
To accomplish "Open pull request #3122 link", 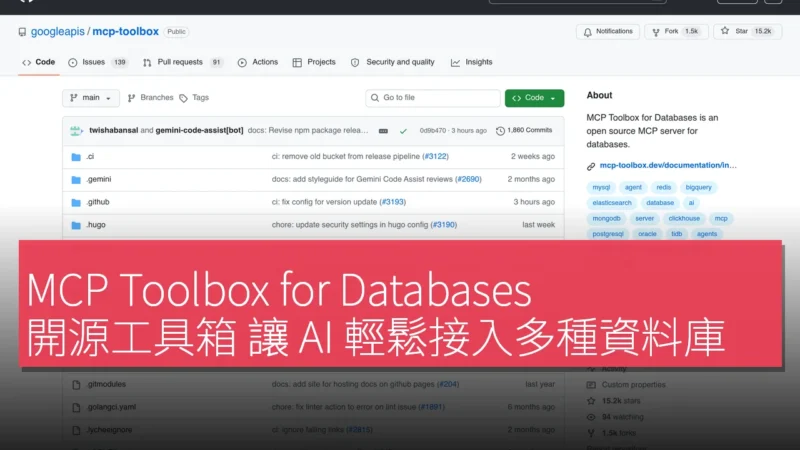I will [x=435, y=157].
